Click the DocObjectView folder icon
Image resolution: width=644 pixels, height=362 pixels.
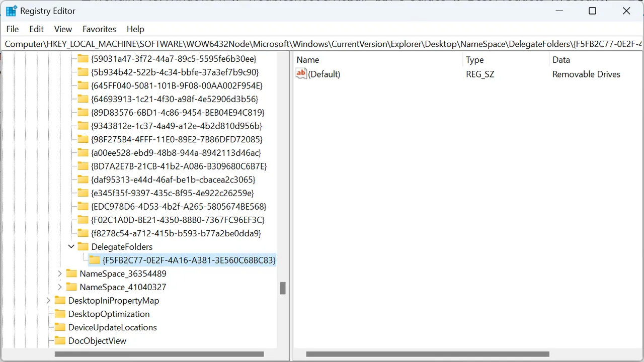click(60, 340)
